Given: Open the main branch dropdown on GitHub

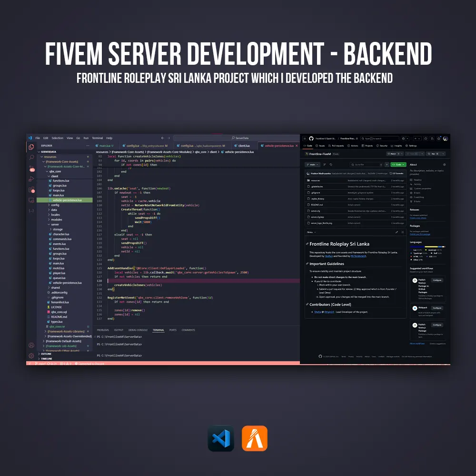Looking at the screenshot, I should coord(313,165).
